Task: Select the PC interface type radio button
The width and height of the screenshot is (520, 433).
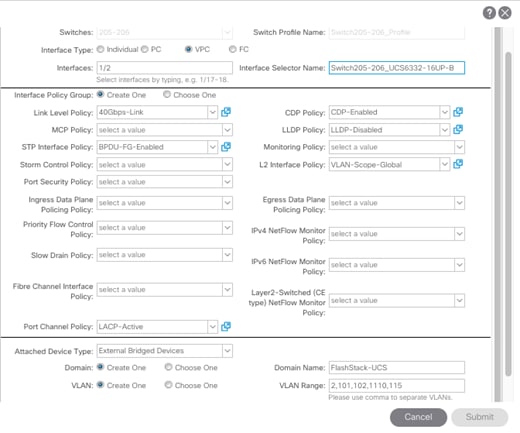Action: click(x=144, y=49)
